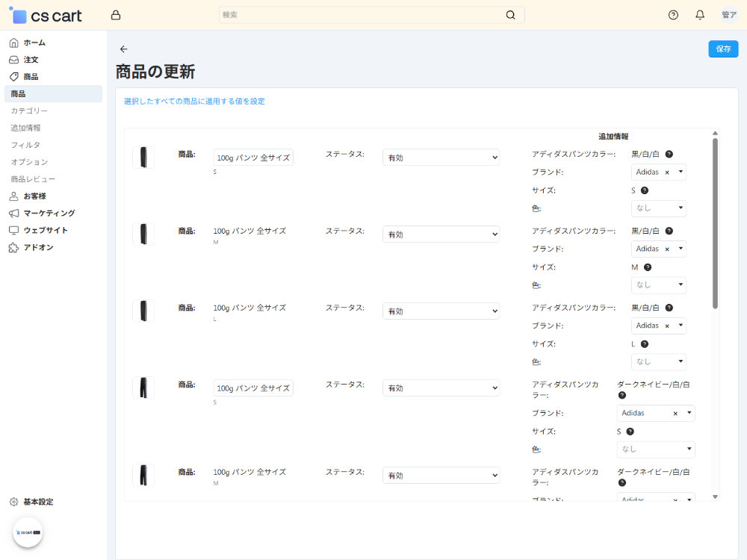This screenshot has width=747, height=560.
Task: Open the first product's ステータス dropdown
Action: click(x=441, y=157)
